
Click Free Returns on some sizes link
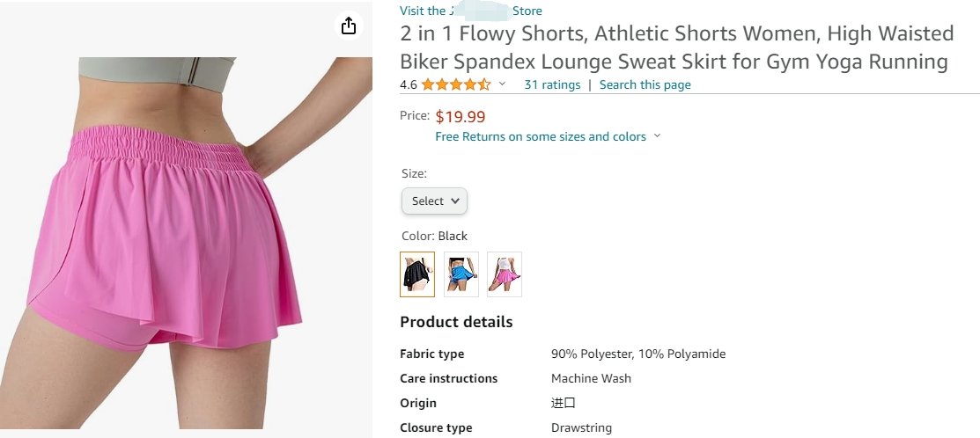pos(541,136)
